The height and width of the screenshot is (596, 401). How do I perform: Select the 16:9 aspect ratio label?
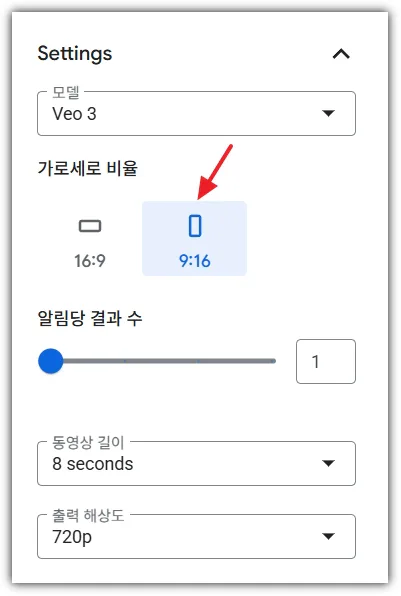click(x=90, y=261)
